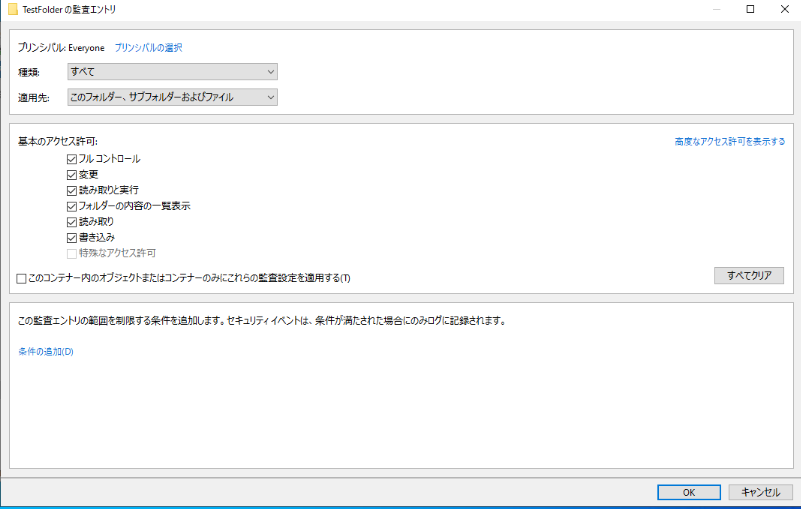The width and height of the screenshot is (801, 509).
Task: Click the TestFolder の監査エントリ title text
Action: tap(68, 9)
